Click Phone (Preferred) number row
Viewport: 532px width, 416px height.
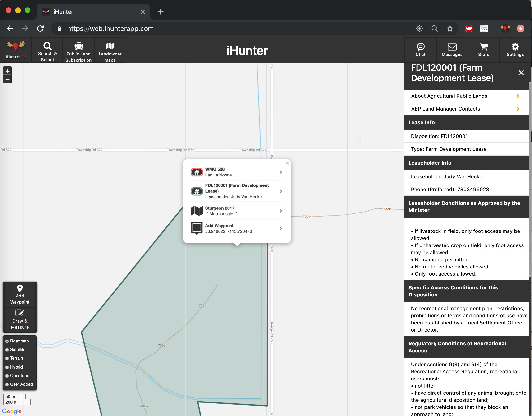pos(466,189)
